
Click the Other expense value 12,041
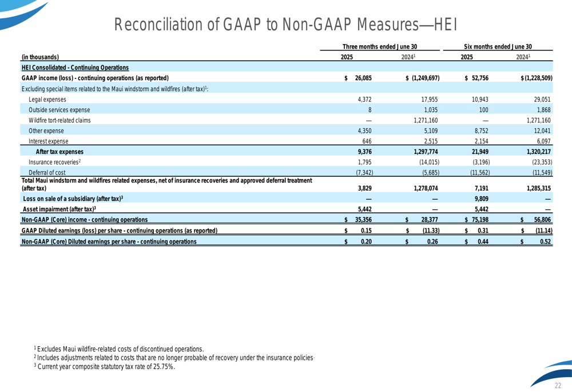(x=542, y=130)
